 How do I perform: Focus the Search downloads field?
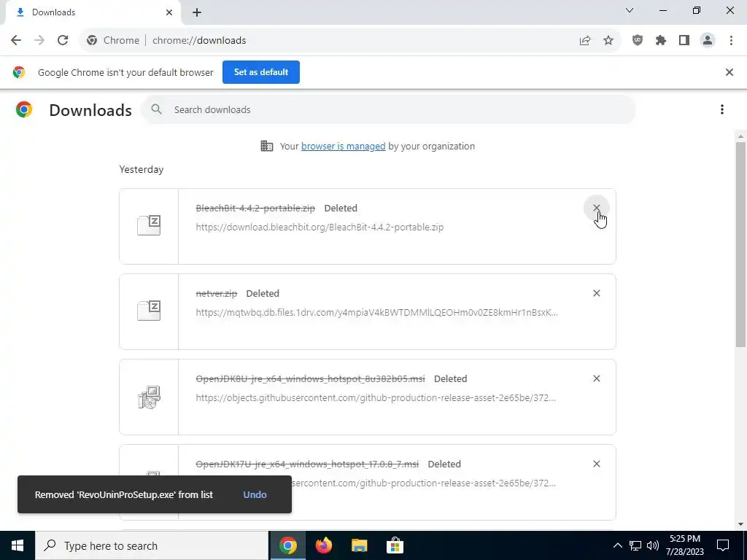[x=388, y=109]
